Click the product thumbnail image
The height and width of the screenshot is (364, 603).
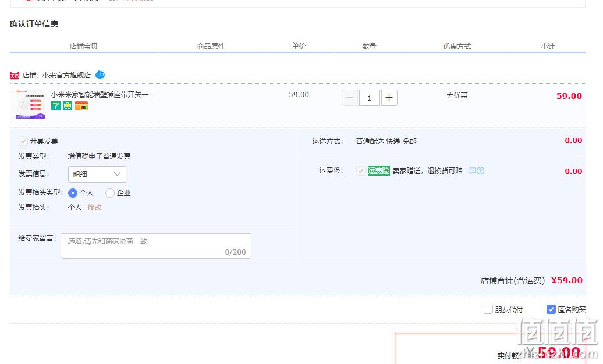(x=30, y=104)
